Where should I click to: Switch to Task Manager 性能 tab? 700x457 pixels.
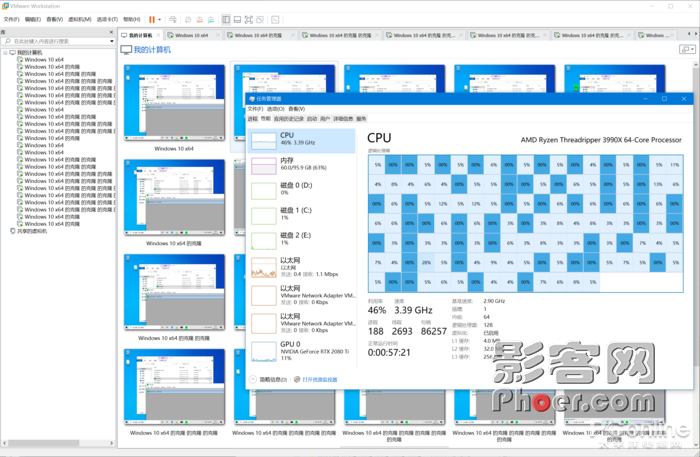266,119
